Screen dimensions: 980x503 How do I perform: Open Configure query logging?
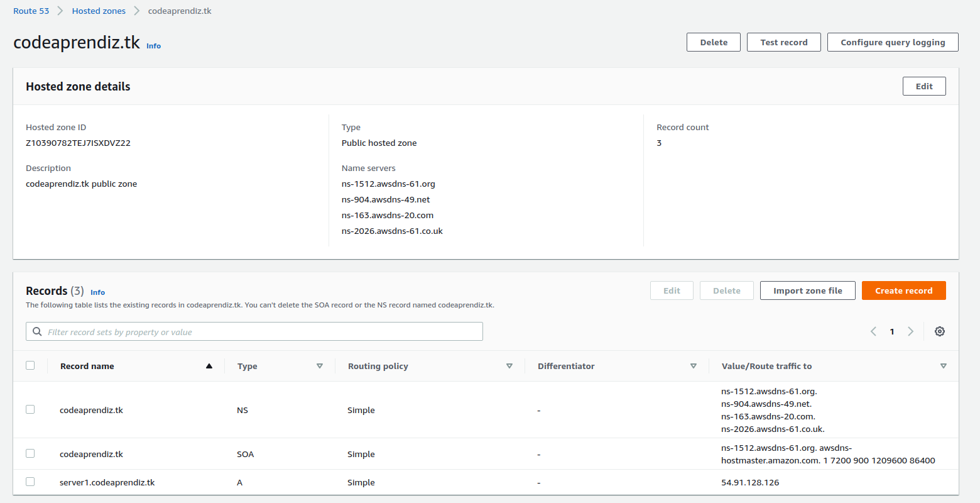coord(893,42)
